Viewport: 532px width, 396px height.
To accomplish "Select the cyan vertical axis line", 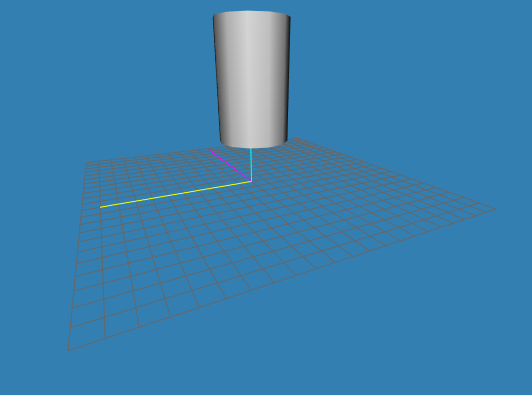I will [x=251, y=165].
